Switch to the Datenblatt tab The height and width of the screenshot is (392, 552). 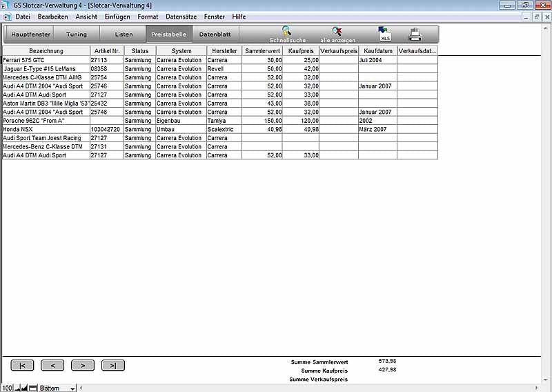tap(214, 34)
